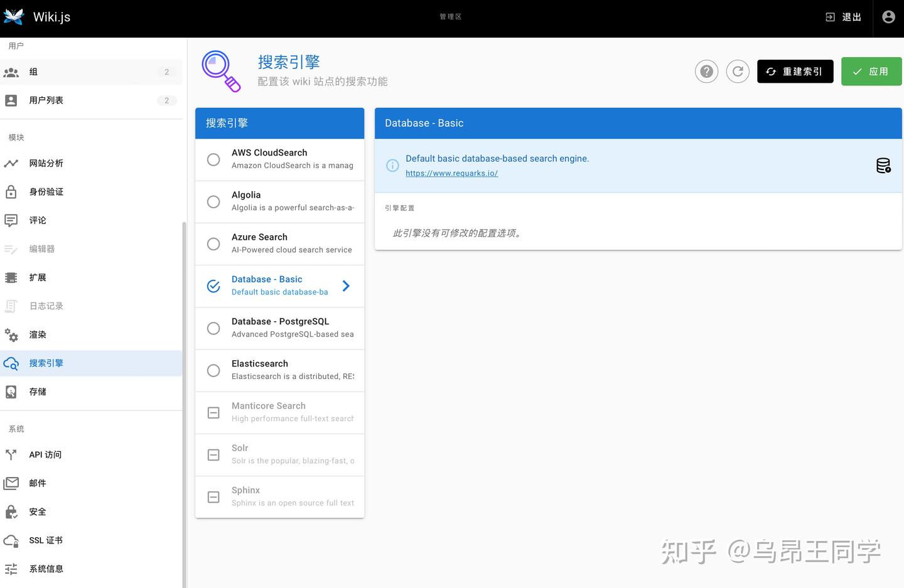Click the 重建索引 rebuild index button

coord(795,72)
